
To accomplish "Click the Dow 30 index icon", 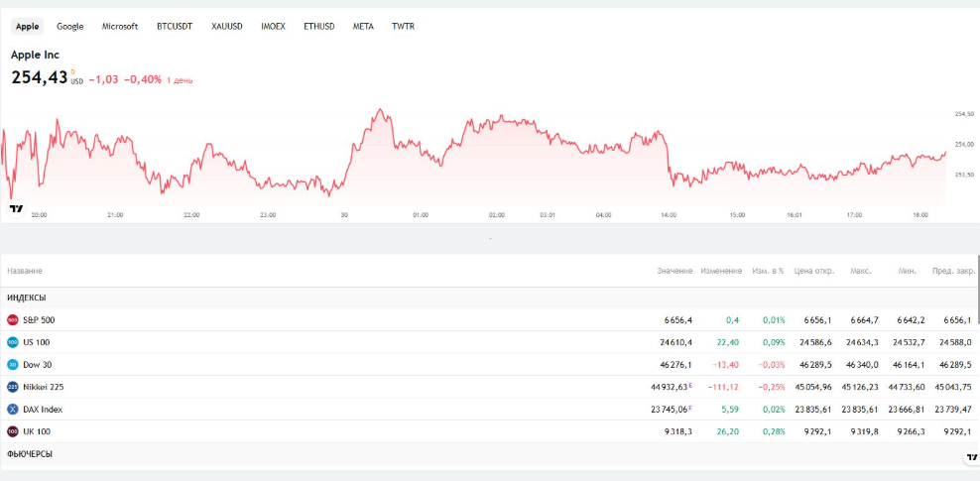I will point(13,364).
